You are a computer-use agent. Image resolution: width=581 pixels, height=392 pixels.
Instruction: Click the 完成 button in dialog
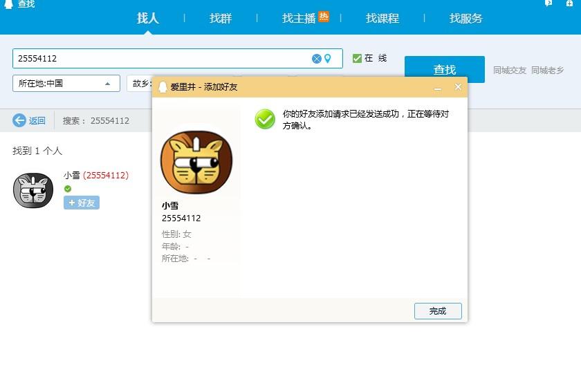[x=438, y=311]
